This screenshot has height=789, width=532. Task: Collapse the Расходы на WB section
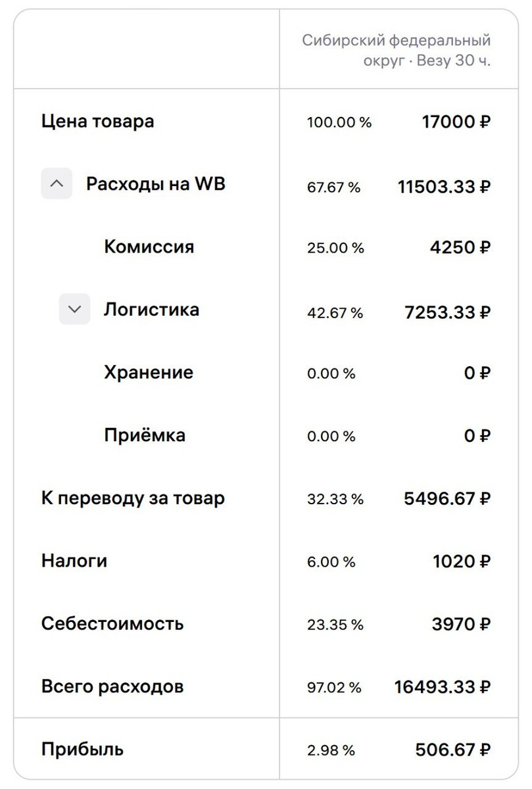(x=57, y=184)
